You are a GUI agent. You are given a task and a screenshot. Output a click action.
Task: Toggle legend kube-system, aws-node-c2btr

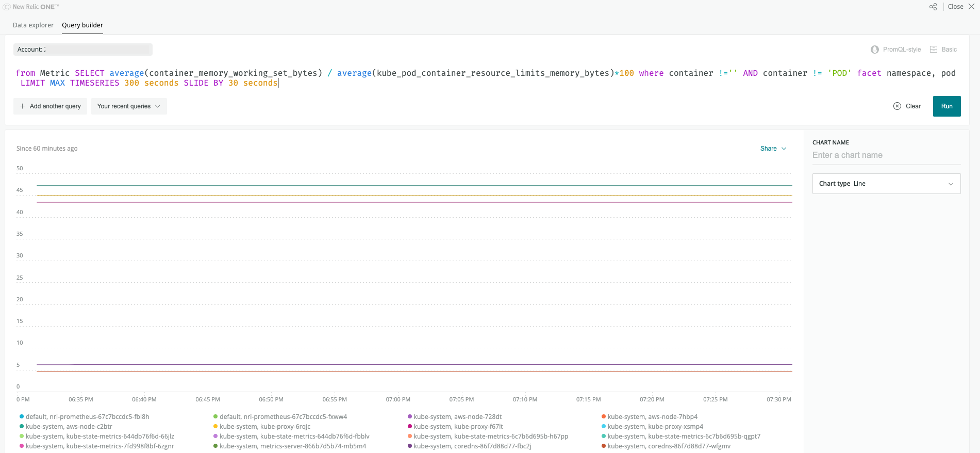click(65, 427)
